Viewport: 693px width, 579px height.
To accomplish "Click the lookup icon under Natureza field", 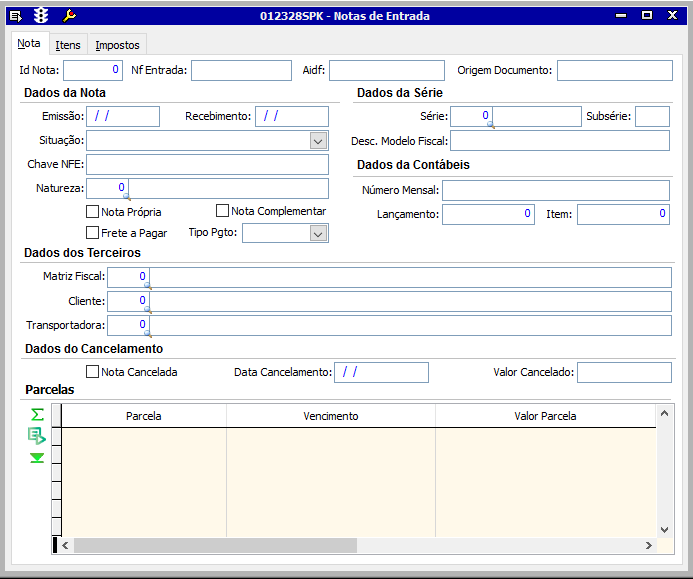I will click(x=126, y=197).
